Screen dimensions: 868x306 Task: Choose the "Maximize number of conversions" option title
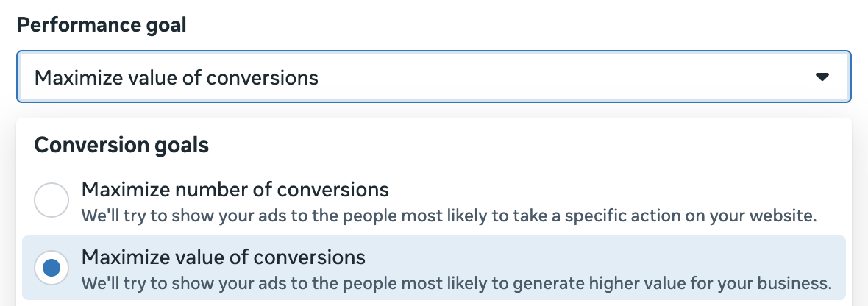(x=235, y=190)
